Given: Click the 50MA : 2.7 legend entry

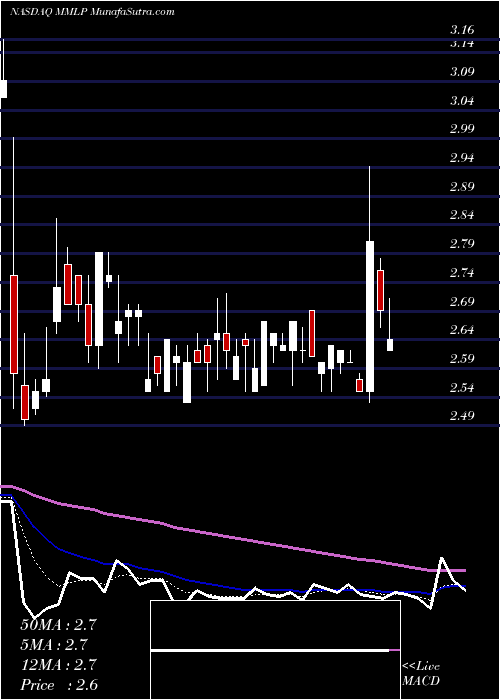Looking at the screenshot, I should (58, 625).
